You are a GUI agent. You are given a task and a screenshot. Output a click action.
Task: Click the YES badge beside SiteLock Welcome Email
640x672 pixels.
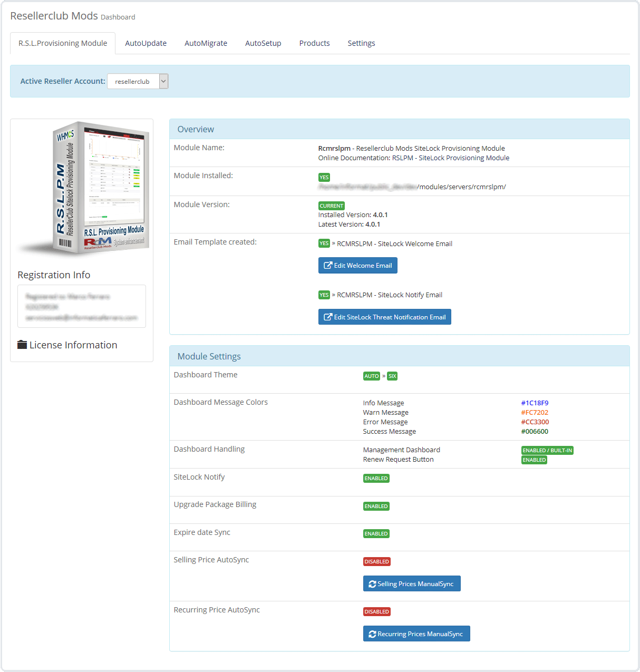(324, 244)
